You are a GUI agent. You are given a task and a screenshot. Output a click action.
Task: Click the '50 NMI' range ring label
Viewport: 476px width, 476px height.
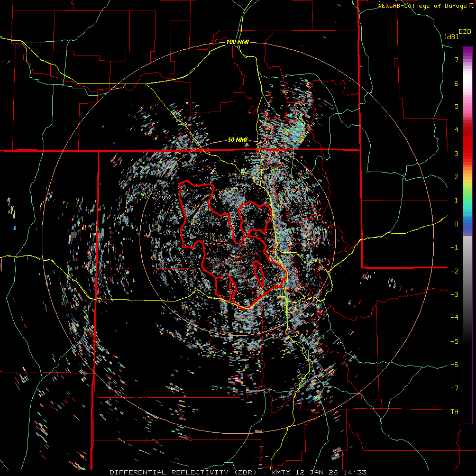point(237,140)
